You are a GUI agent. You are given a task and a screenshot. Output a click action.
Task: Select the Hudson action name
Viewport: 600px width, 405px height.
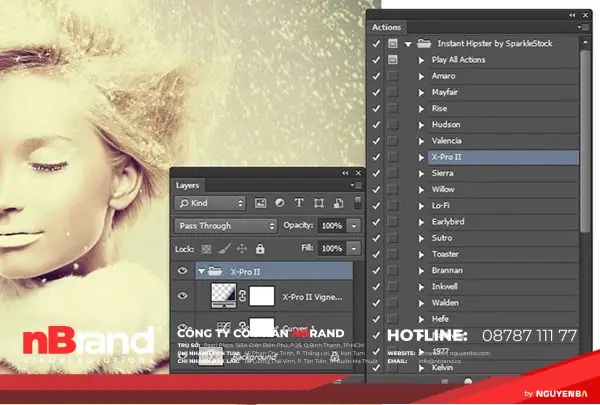point(446,124)
